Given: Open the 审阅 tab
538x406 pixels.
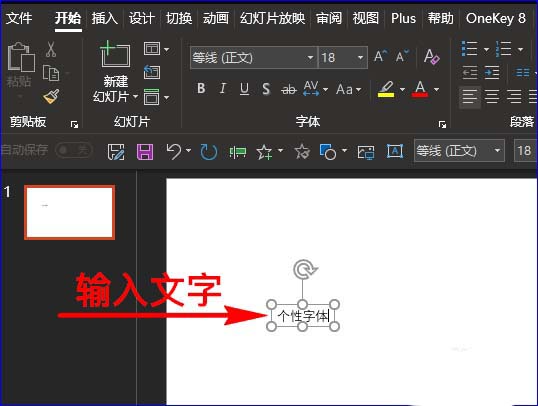Looking at the screenshot, I should point(329,18).
